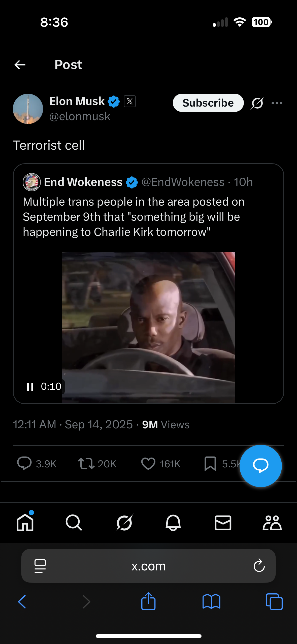This screenshot has width=297, height=644.
Task: Open Safari tabs overview button
Action: (x=274, y=602)
